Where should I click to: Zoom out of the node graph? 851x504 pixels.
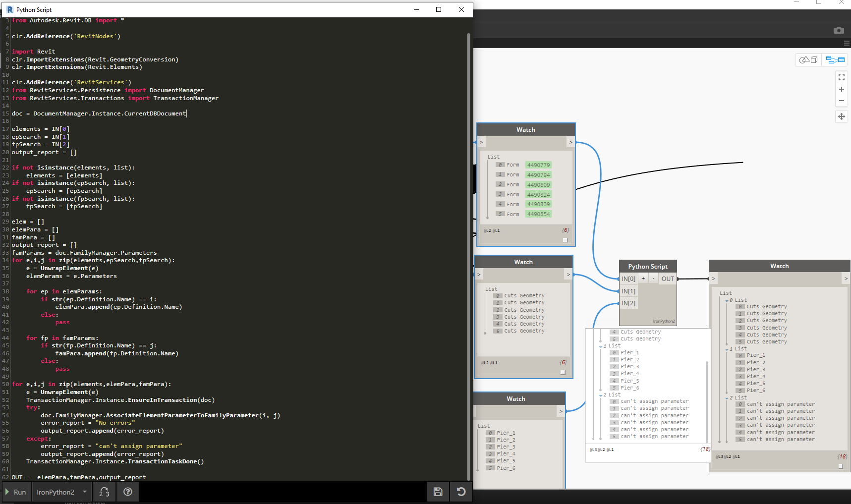(841, 101)
